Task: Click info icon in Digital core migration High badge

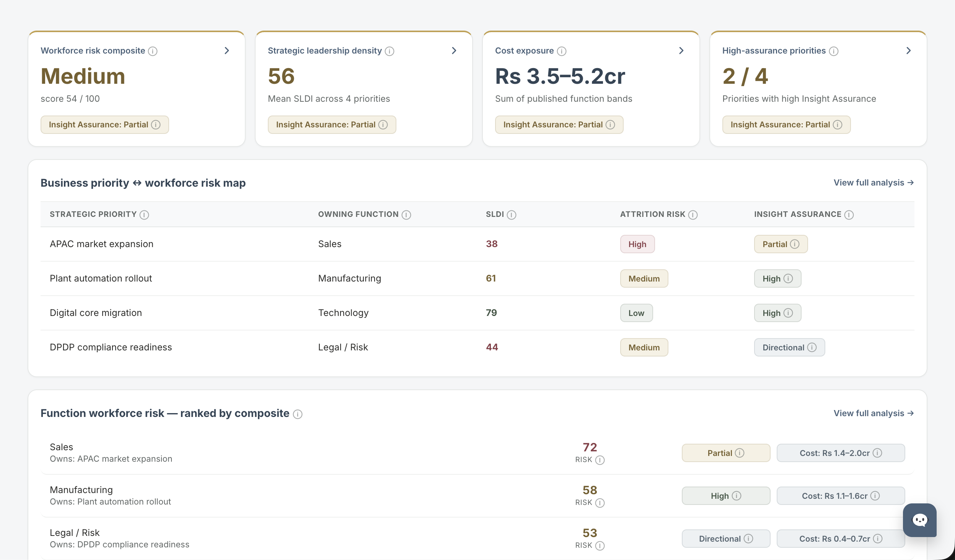Action: pyautogui.click(x=788, y=313)
